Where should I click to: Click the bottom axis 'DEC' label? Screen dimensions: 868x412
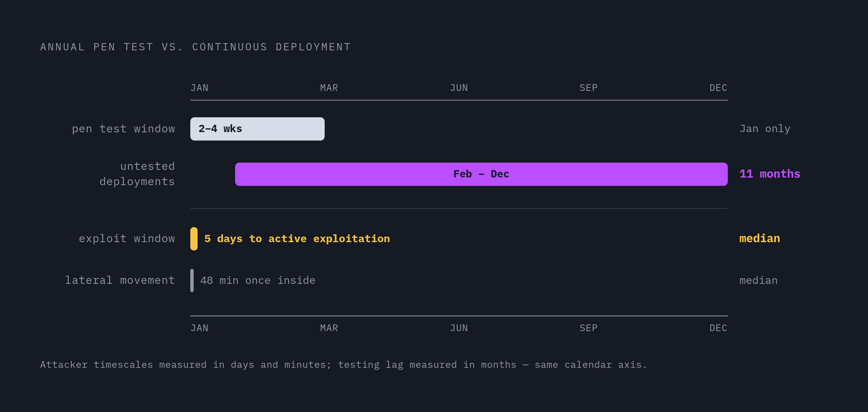(x=718, y=328)
